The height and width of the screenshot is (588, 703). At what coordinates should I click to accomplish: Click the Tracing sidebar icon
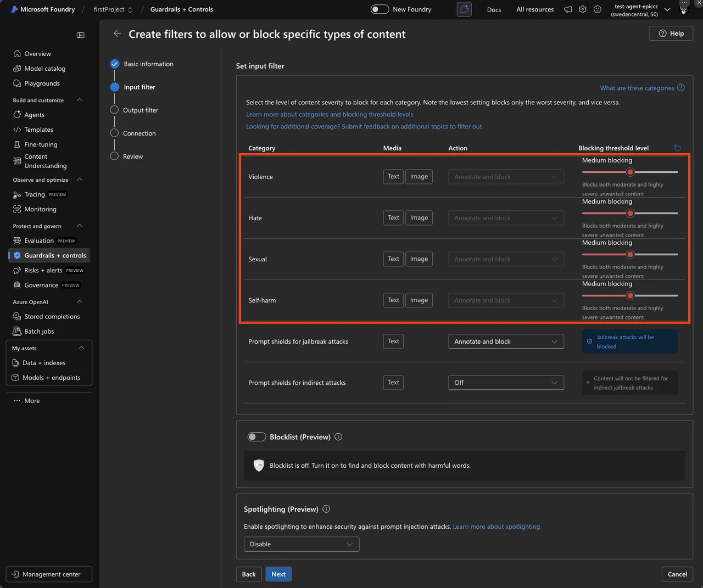17,194
